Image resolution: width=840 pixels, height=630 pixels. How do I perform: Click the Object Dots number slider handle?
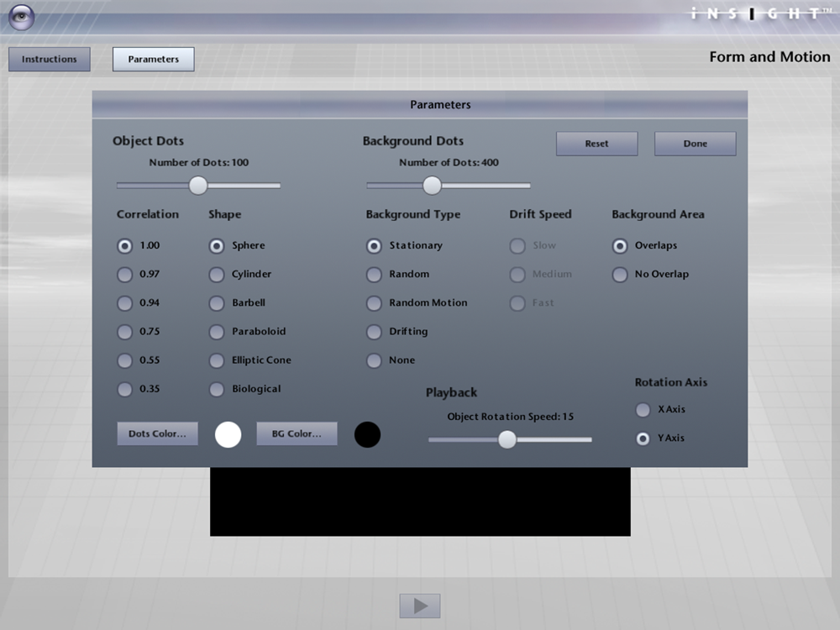198,186
